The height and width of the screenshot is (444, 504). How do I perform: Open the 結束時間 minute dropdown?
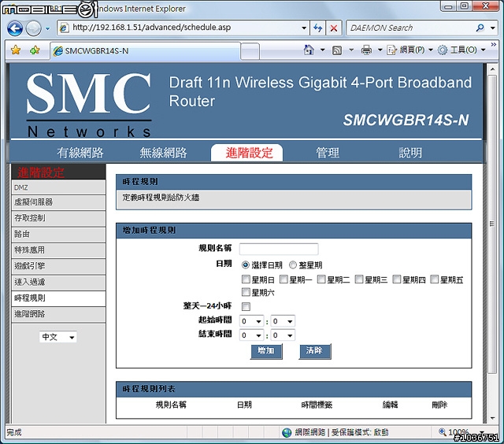(x=283, y=335)
